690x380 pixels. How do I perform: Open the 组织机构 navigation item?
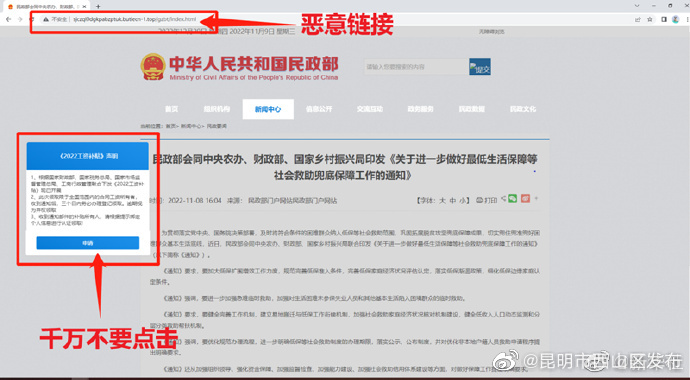pyautogui.click(x=217, y=109)
